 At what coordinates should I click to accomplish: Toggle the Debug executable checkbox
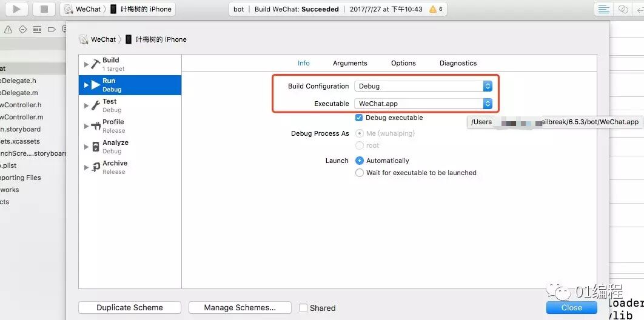tap(359, 118)
